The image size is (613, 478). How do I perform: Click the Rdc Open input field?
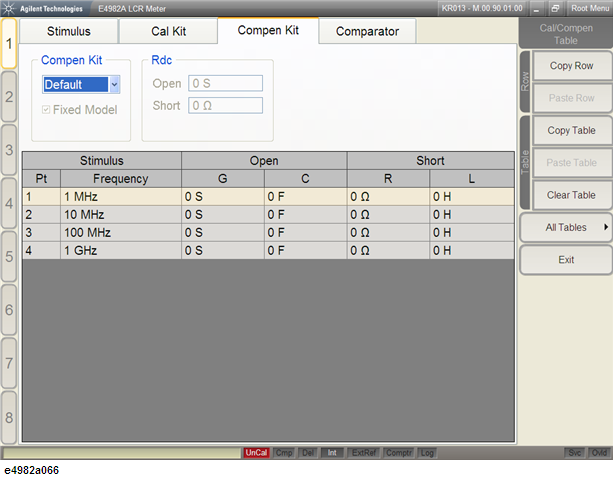coord(225,83)
